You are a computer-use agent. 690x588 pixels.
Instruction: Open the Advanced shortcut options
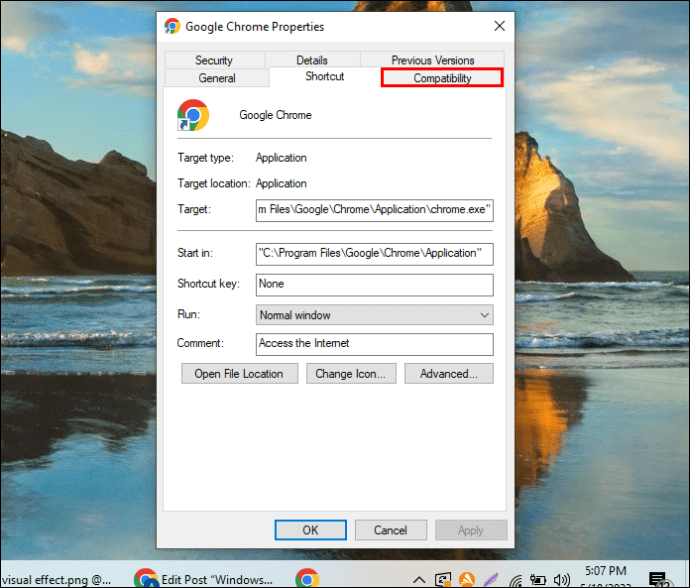(x=448, y=374)
